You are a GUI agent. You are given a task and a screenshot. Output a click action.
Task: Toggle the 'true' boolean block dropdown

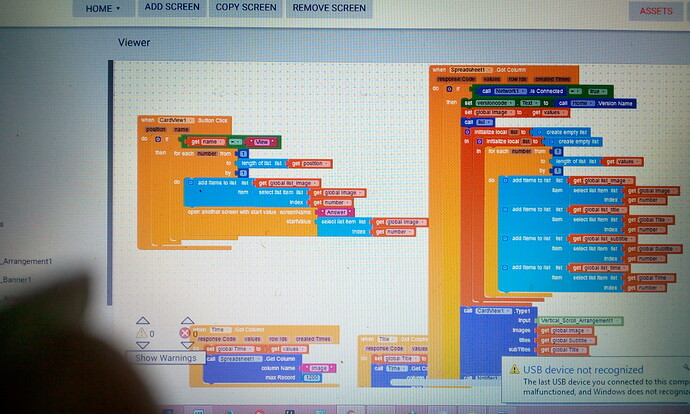pos(598,92)
